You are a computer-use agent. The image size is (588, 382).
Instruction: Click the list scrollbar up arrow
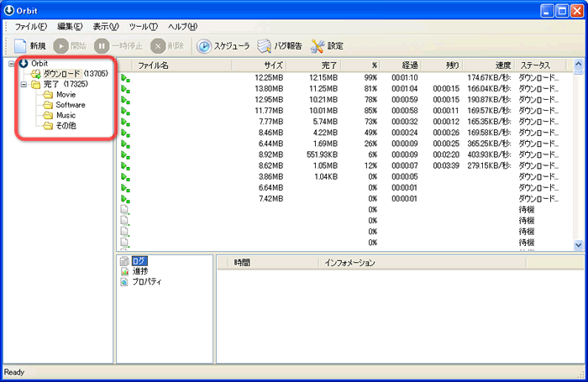[578, 65]
